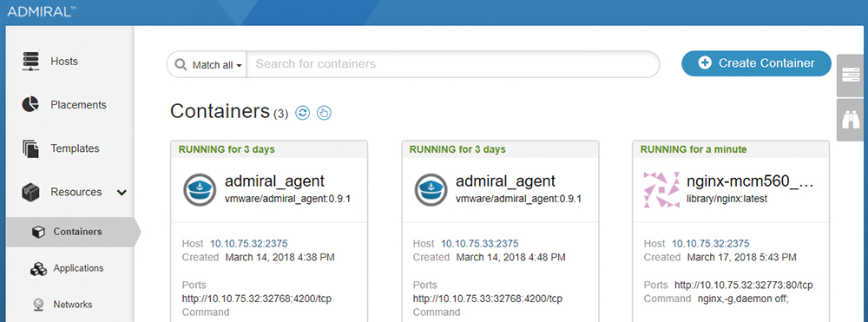The width and height of the screenshot is (868, 322).
Task: Click the captain icon of the 10.10.75.32 admiral_agent
Action: pyautogui.click(x=200, y=190)
